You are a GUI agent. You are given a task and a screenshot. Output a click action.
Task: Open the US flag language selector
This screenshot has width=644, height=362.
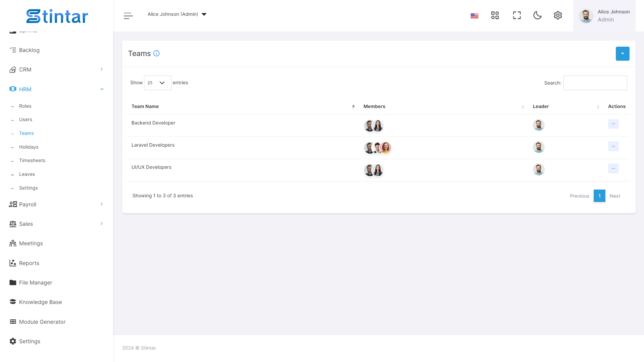pos(474,15)
